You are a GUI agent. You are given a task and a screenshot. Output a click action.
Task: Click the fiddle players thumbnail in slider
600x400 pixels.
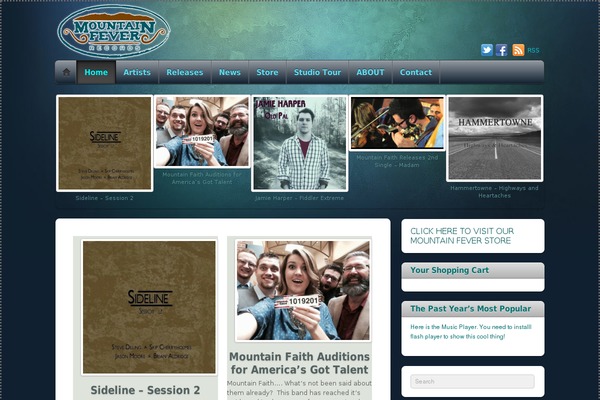[x=397, y=122]
